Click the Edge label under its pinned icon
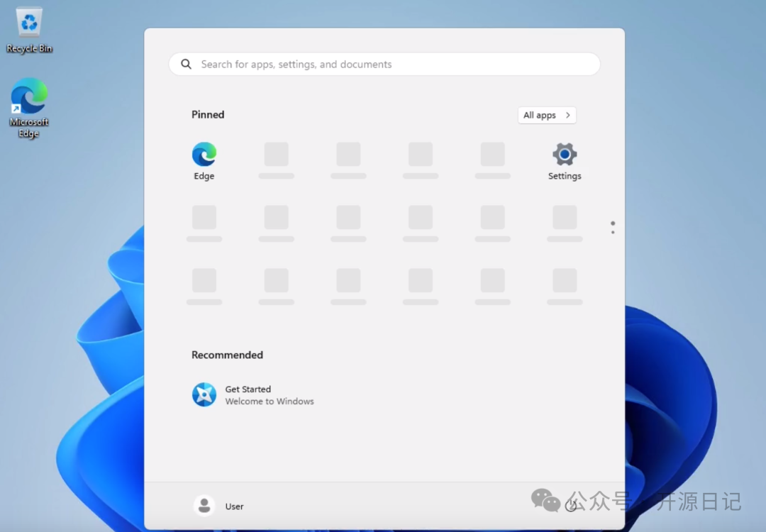 (204, 175)
